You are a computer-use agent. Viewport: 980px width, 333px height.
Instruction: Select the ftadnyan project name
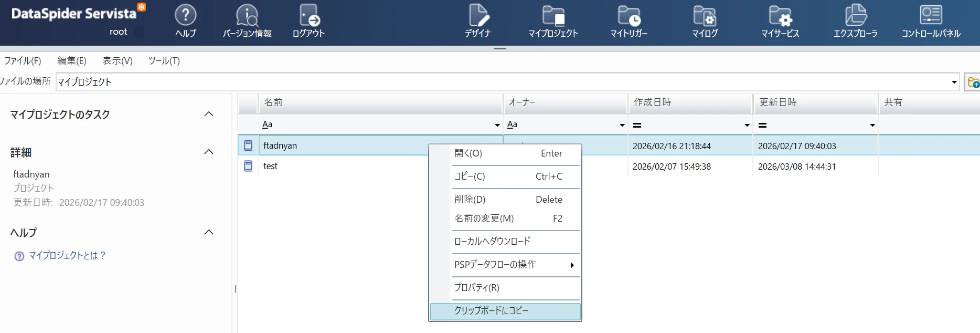(280, 145)
